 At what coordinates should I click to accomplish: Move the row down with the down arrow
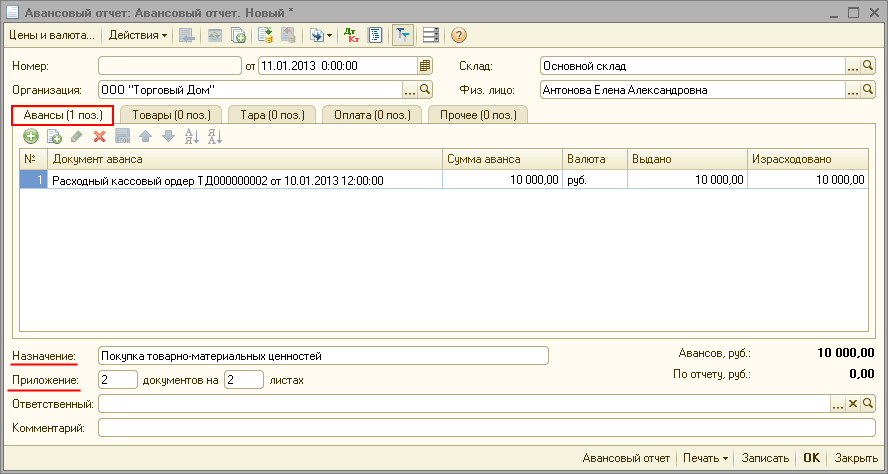point(169,136)
